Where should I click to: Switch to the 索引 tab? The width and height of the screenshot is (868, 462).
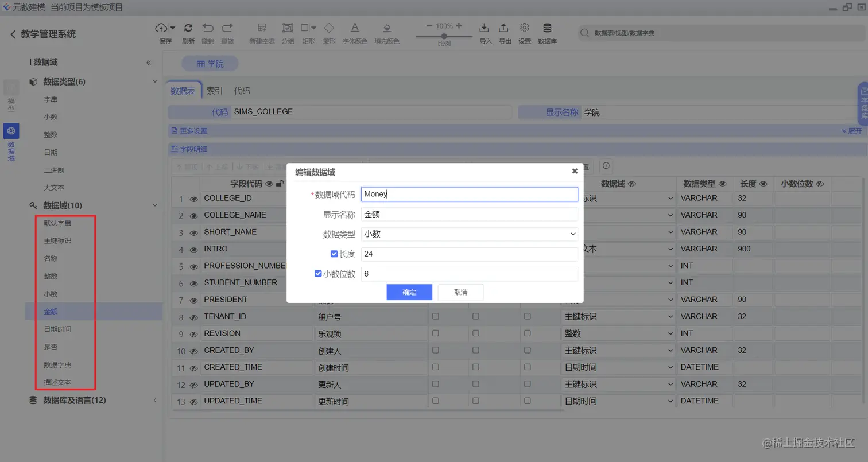point(215,91)
